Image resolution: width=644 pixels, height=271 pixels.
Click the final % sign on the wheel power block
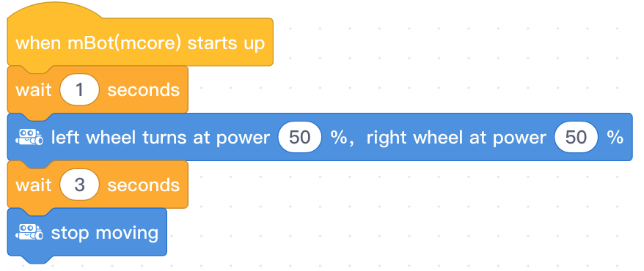tap(615, 138)
